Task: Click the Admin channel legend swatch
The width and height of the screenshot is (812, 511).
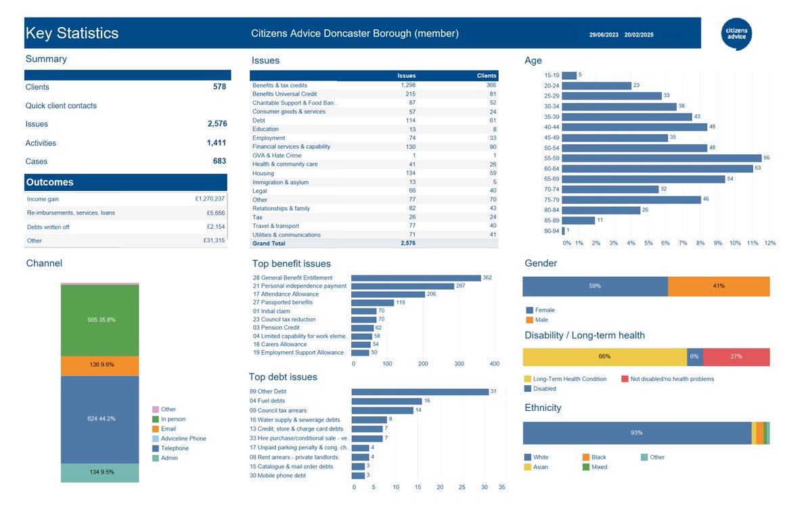Action: pos(156,458)
